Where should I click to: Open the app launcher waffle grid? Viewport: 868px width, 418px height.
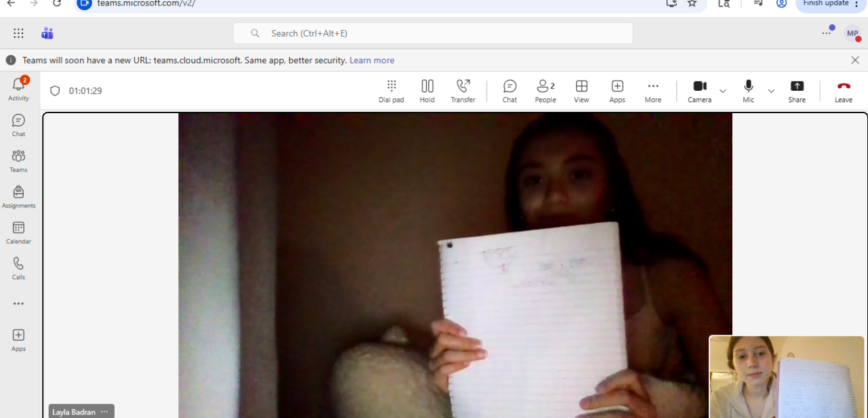click(18, 33)
